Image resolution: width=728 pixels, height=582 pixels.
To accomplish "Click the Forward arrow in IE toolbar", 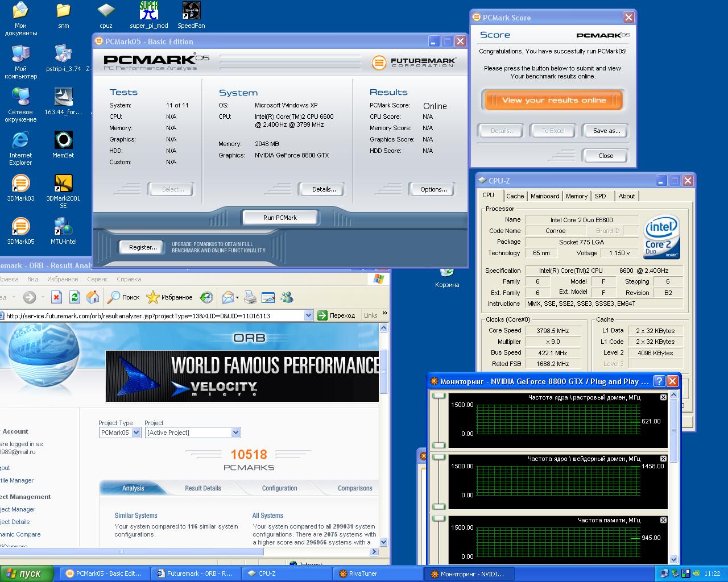I will pyautogui.click(x=30, y=297).
